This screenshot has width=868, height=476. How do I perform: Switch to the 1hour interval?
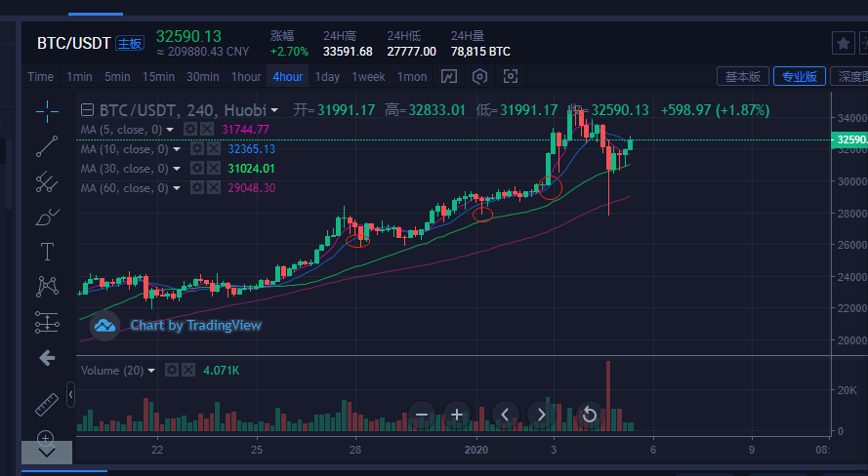click(246, 76)
